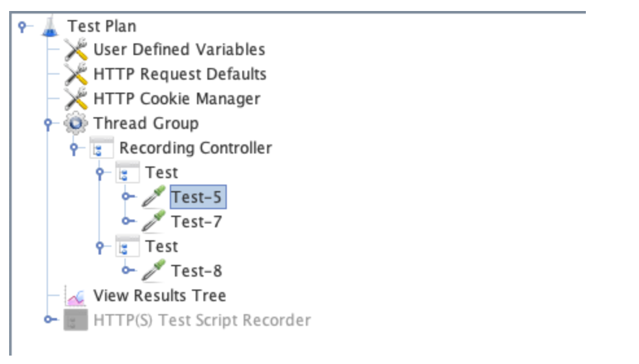Screen dimensions: 639x364
Task: Collapse the Test Plan root node
Action: click(x=23, y=27)
